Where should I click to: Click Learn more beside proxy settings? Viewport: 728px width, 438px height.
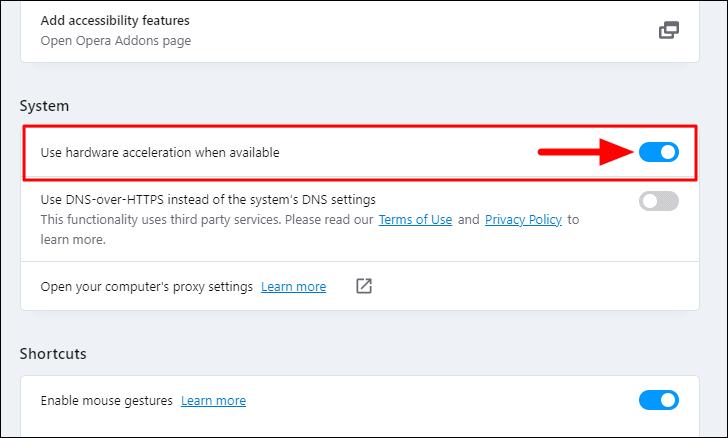tap(293, 287)
